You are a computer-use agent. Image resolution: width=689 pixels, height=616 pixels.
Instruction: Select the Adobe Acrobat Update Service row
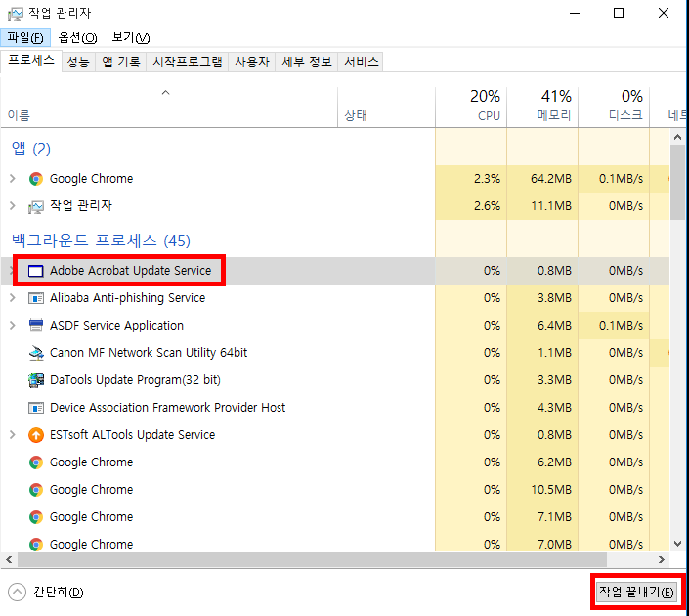click(335, 271)
